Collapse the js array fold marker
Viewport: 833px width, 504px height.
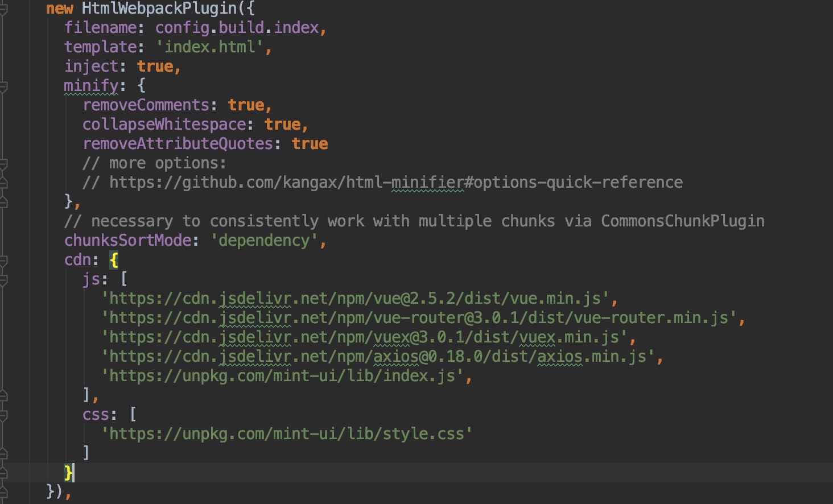point(3,280)
